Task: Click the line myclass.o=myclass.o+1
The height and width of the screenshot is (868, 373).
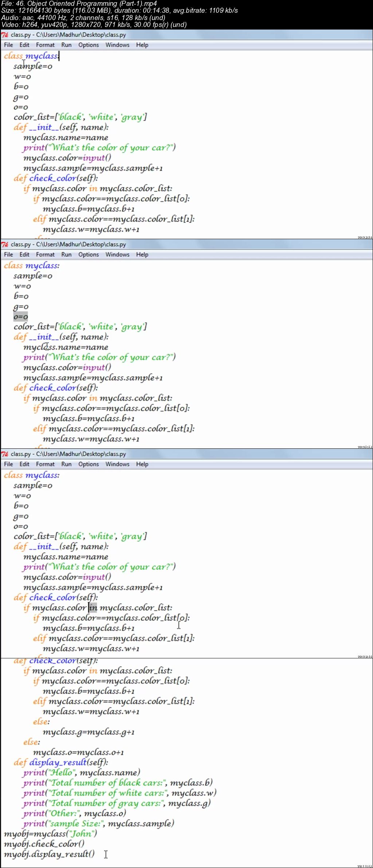Action: pyautogui.click(x=78, y=752)
